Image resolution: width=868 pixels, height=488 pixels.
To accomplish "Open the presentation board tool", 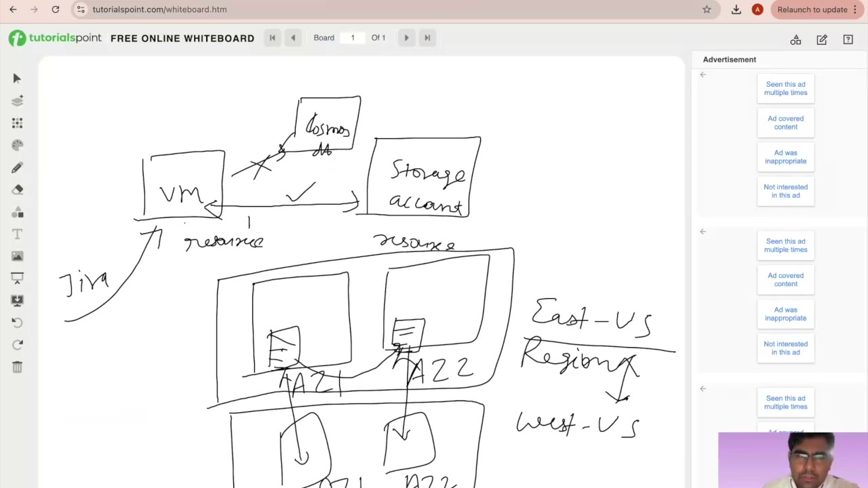I will (x=17, y=278).
